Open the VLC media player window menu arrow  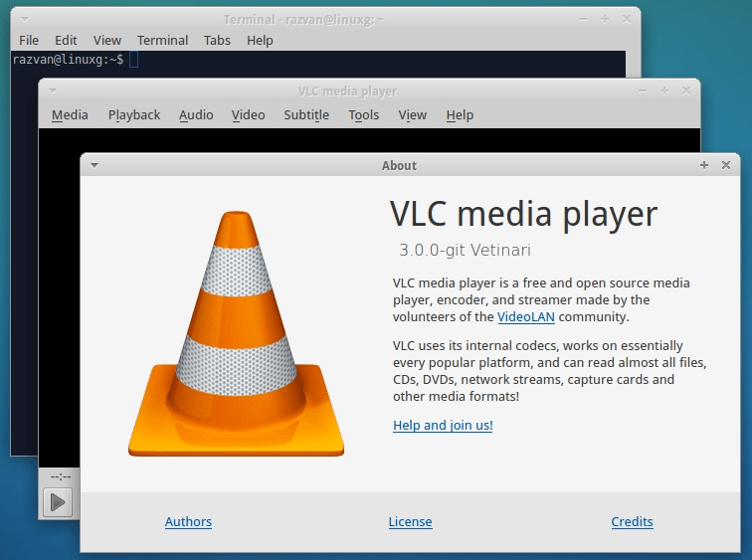click(x=53, y=91)
